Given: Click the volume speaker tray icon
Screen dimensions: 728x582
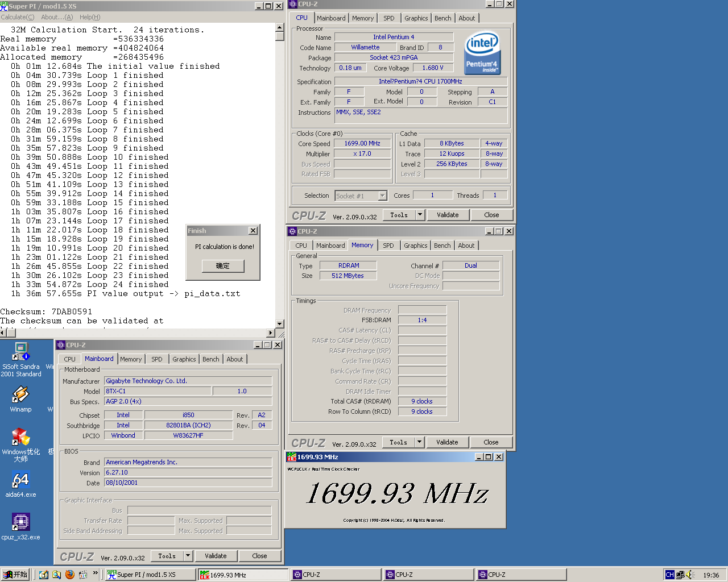Looking at the screenshot, I should [690, 575].
